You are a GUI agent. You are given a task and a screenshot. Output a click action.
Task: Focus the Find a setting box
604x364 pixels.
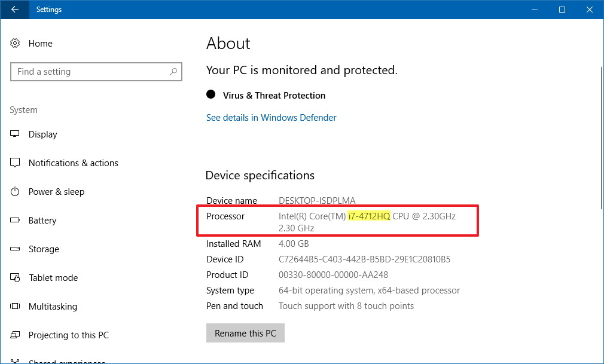pyautogui.click(x=96, y=72)
